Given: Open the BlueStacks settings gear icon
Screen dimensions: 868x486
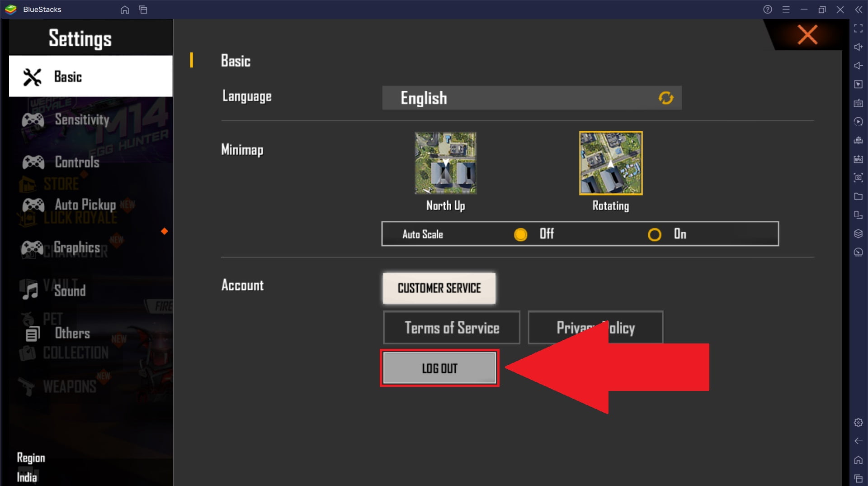Looking at the screenshot, I should tap(858, 423).
